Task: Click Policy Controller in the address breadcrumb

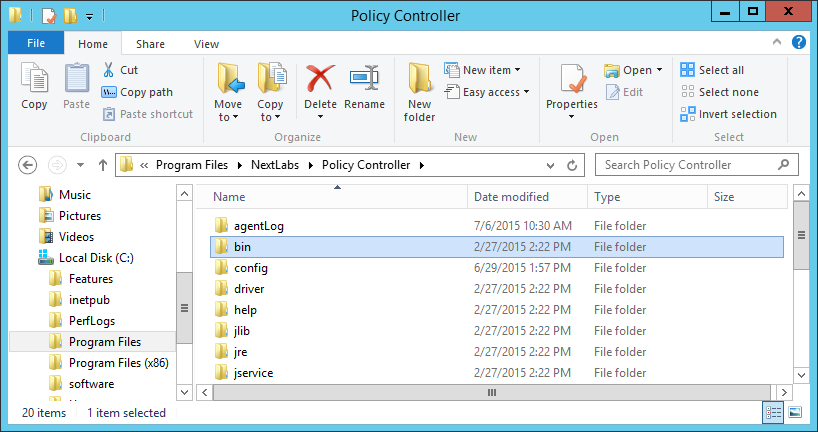Action: coord(366,165)
